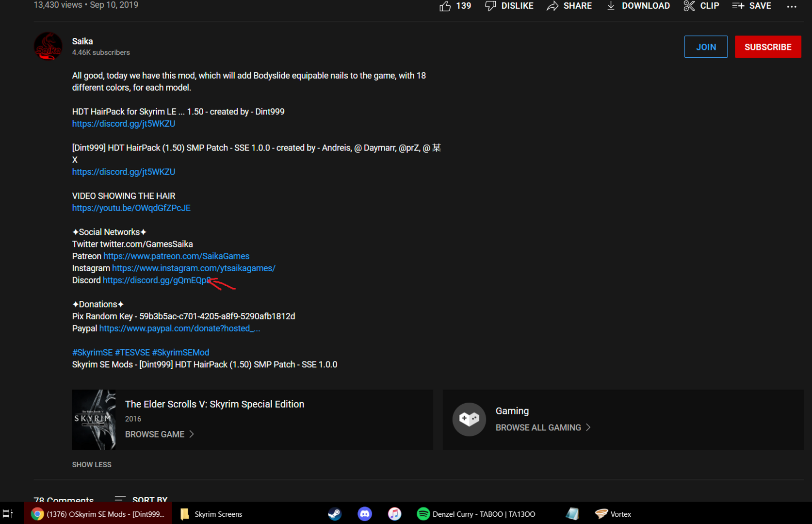Click the Skyrim game cover thumbnail
The width and height of the screenshot is (812, 524).
pyautogui.click(x=94, y=420)
